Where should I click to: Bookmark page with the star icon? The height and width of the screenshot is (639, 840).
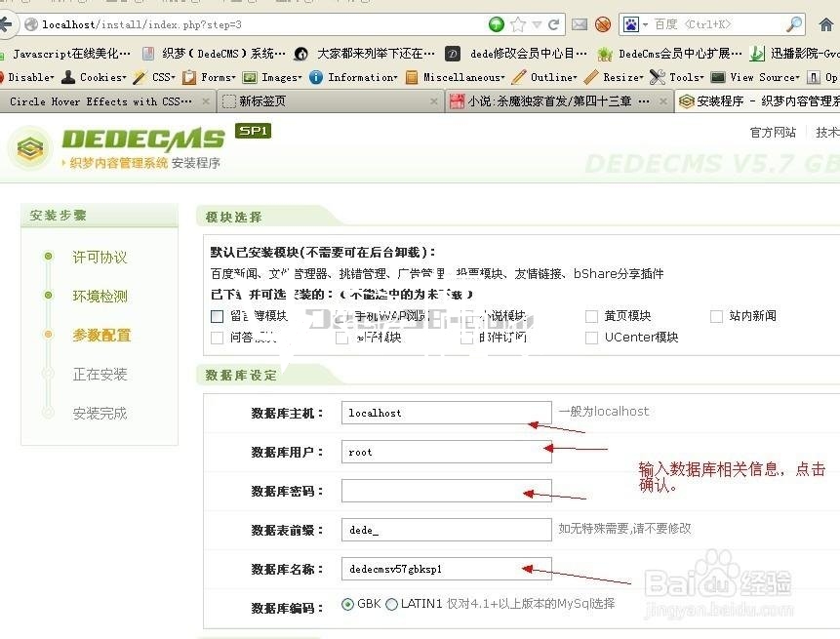coord(518,24)
